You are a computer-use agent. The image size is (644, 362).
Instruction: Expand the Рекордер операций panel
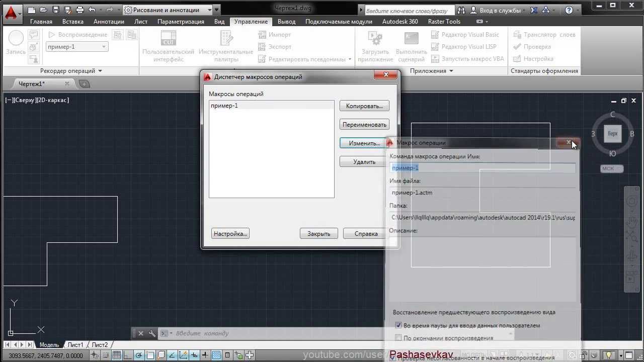pyautogui.click(x=71, y=71)
